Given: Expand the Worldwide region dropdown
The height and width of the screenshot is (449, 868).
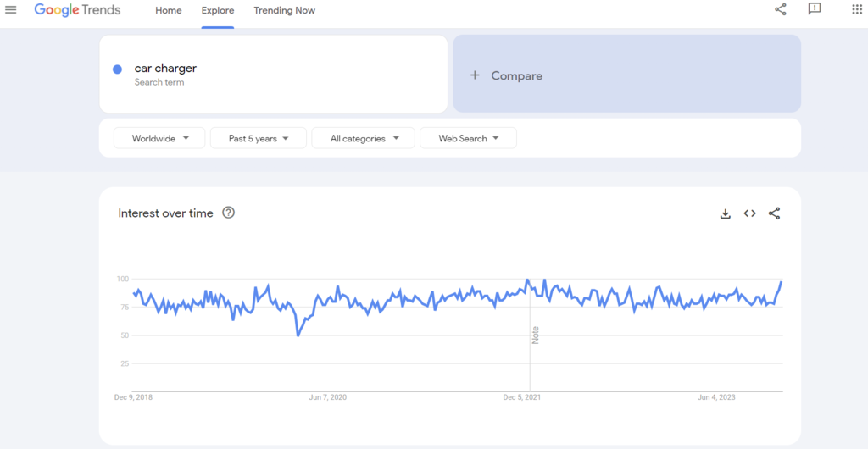Looking at the screenshot, I should [159, 138].
